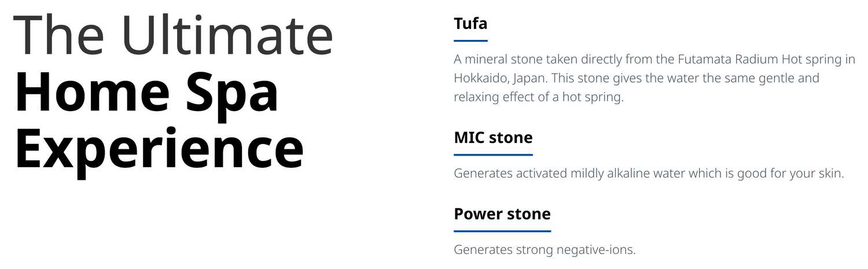Click the blue underline beneath MIC stone
The width and height of the screenshot is (868, 269).
click(493, 155)
